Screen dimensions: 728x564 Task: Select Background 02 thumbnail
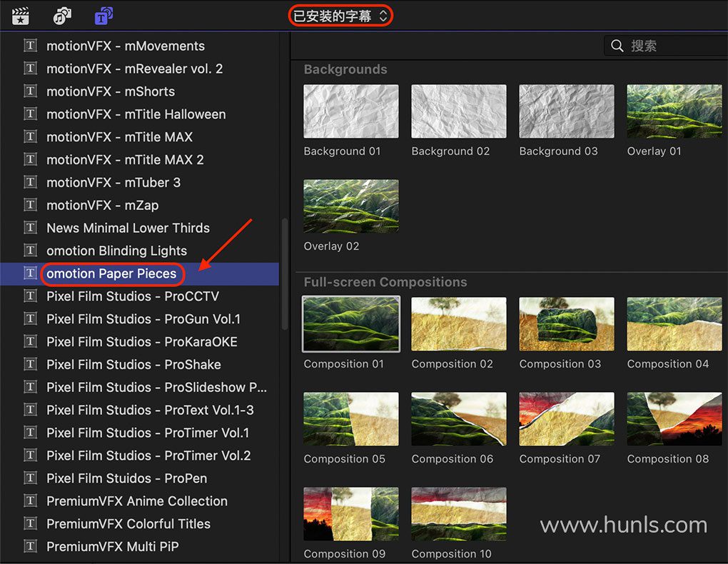coord(459,111)
